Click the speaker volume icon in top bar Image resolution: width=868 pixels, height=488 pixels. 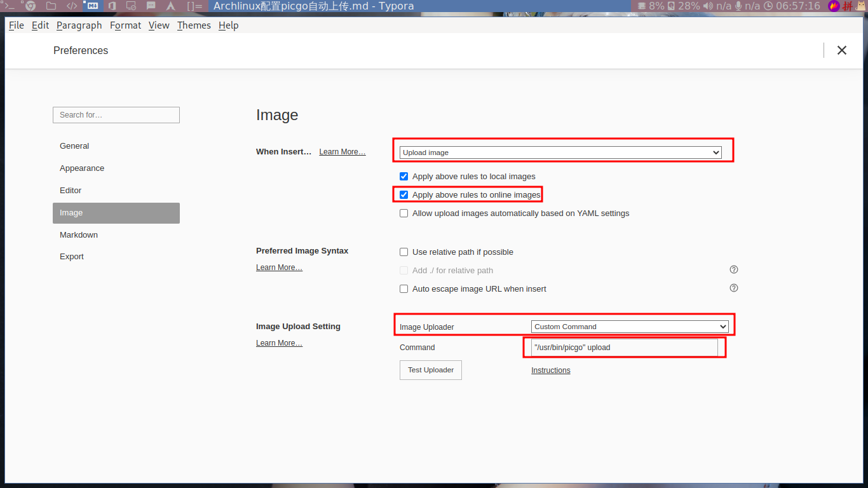709,6
